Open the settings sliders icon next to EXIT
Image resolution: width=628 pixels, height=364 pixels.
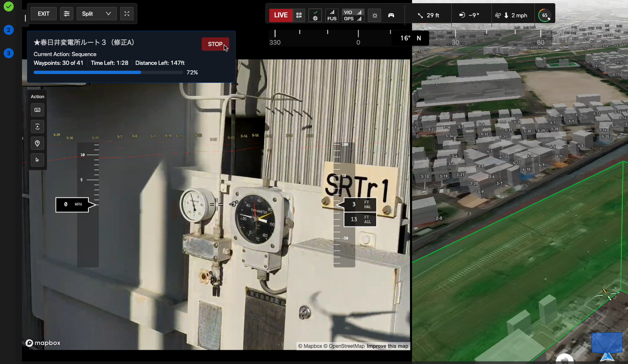pyautogui.click(x=66, y=14)
